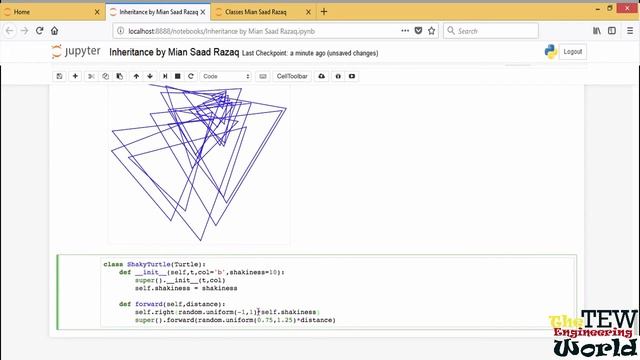Viewport: 640px width, 360px height.
Task: Interrupt the kernel with the stop icon
Action: (178, 76)
